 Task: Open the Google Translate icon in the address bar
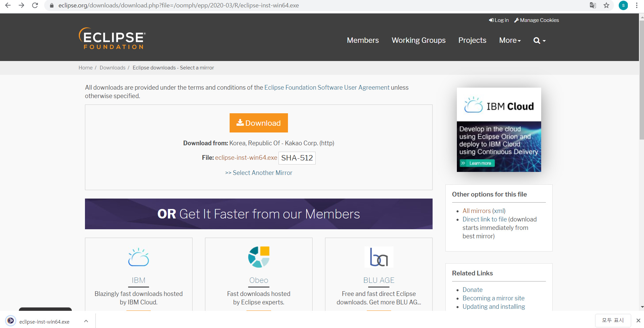[593, 5]
